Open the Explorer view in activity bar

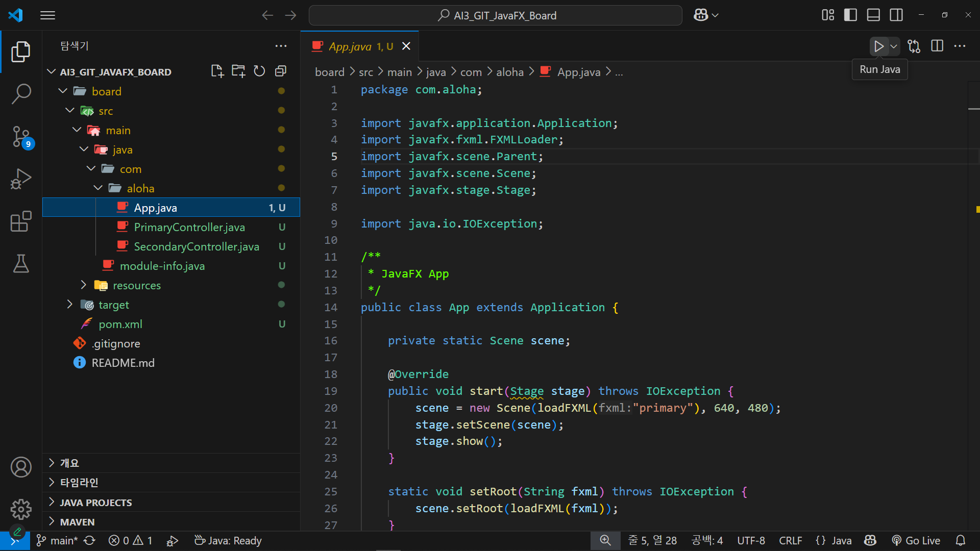click(21, 52)
